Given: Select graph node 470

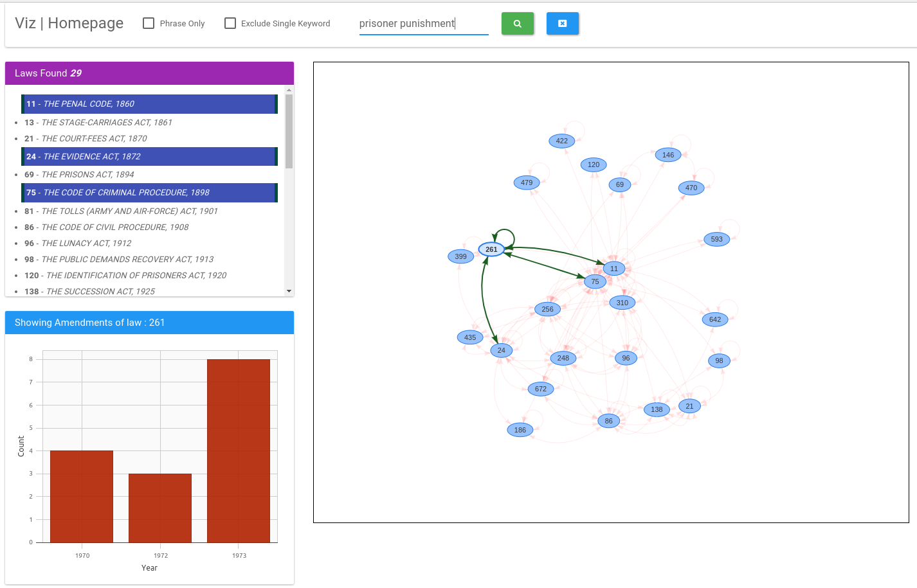Looking at the screenshot, I should 691,188.
